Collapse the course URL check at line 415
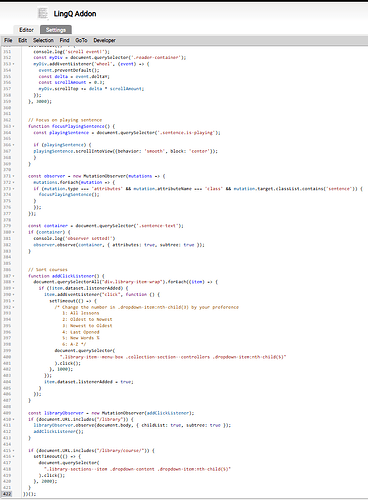 point(14,451)
